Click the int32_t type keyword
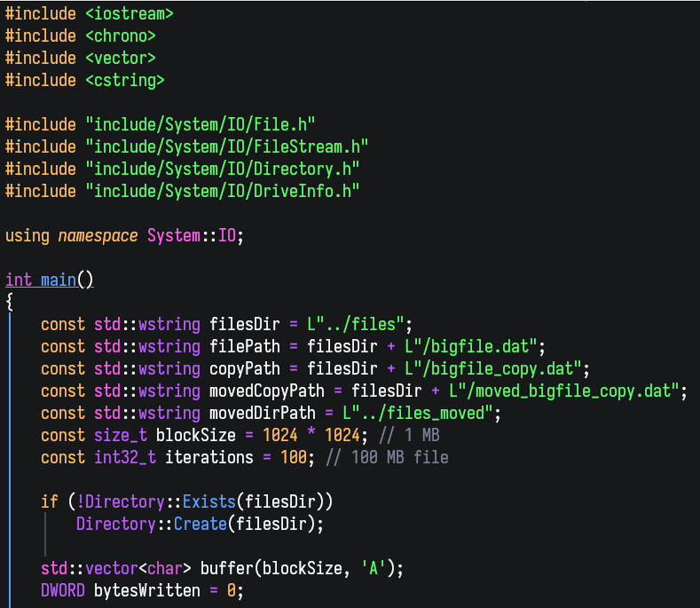The width and height of the screenshot is (700, 608). pos(124,457)
